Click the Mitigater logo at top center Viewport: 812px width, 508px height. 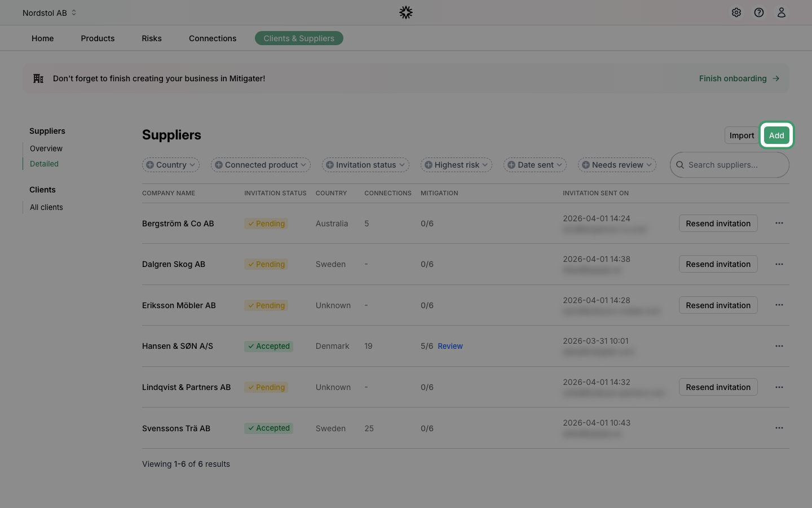[x=406, y=12]
